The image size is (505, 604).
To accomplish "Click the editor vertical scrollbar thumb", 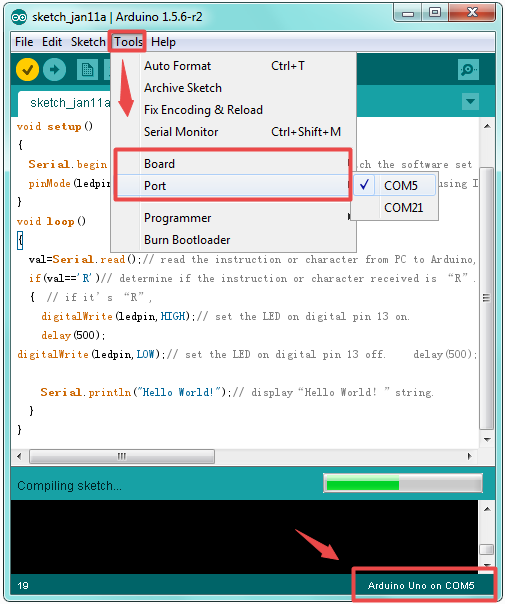I will click(487, 298).
